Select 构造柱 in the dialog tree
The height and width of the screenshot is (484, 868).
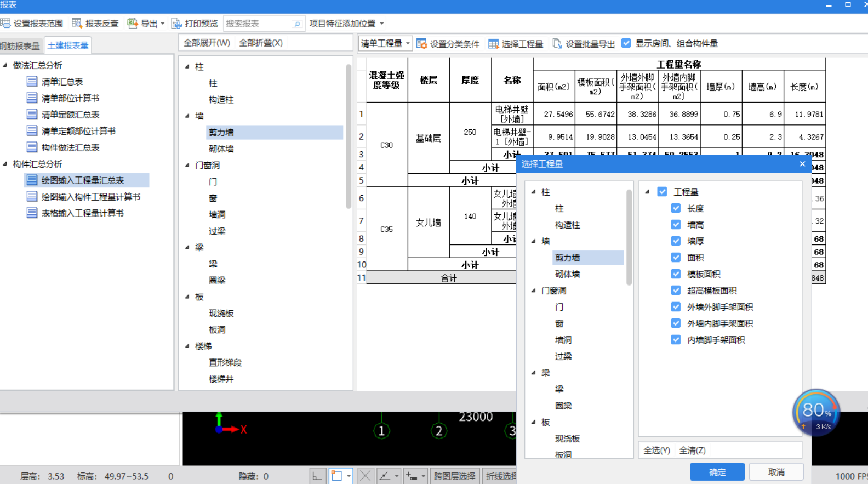(568, 225)
